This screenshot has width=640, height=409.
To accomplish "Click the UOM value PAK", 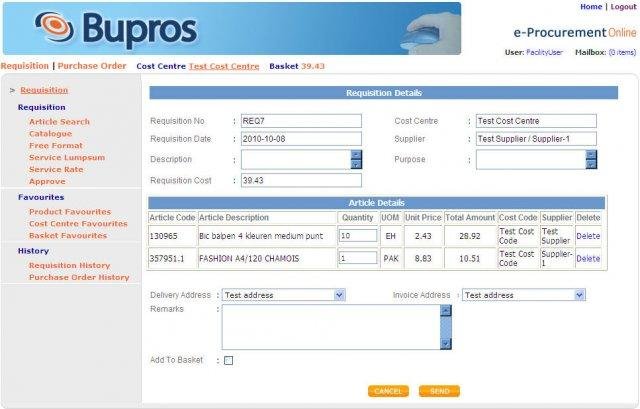I will point(391,258).
